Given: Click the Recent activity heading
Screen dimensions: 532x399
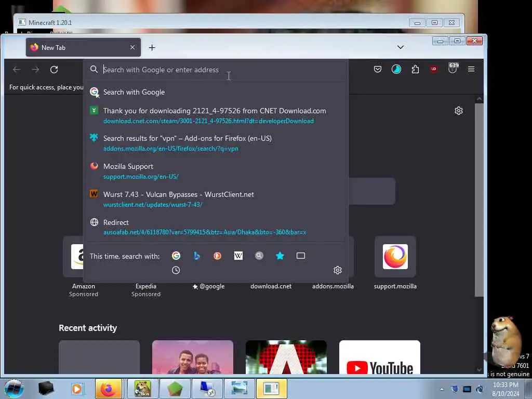Looking at the screenshot, I should pos(88,328).
